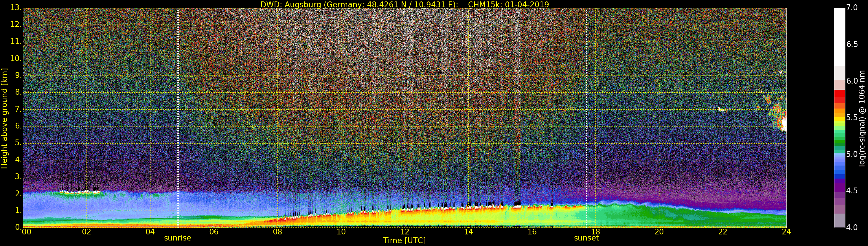Click the 06 tick on time axis
The width and height of the screenshot is (868, 246).
pyautogui.click(x=214, y=232)
